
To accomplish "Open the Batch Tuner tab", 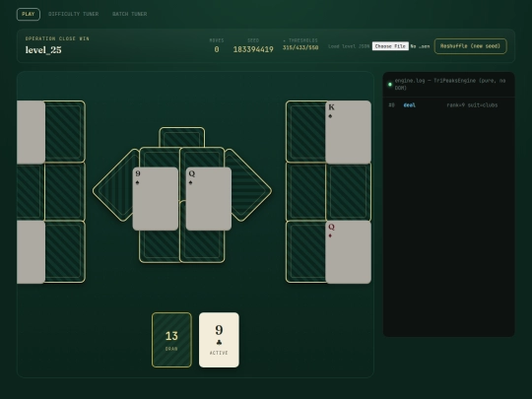I will coord(130,14).
